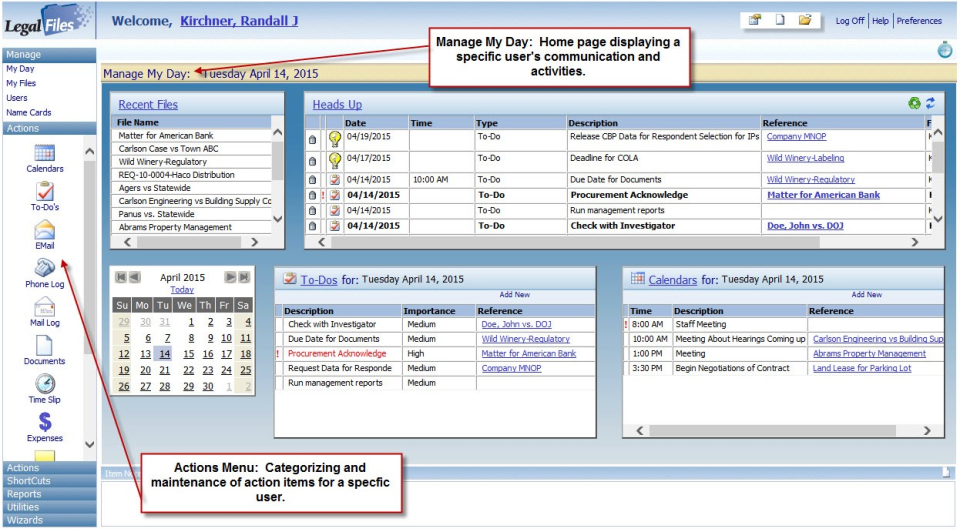Click lightbulb icon for Release CBP Data row
Screen dimensions: 960x532
335,139
